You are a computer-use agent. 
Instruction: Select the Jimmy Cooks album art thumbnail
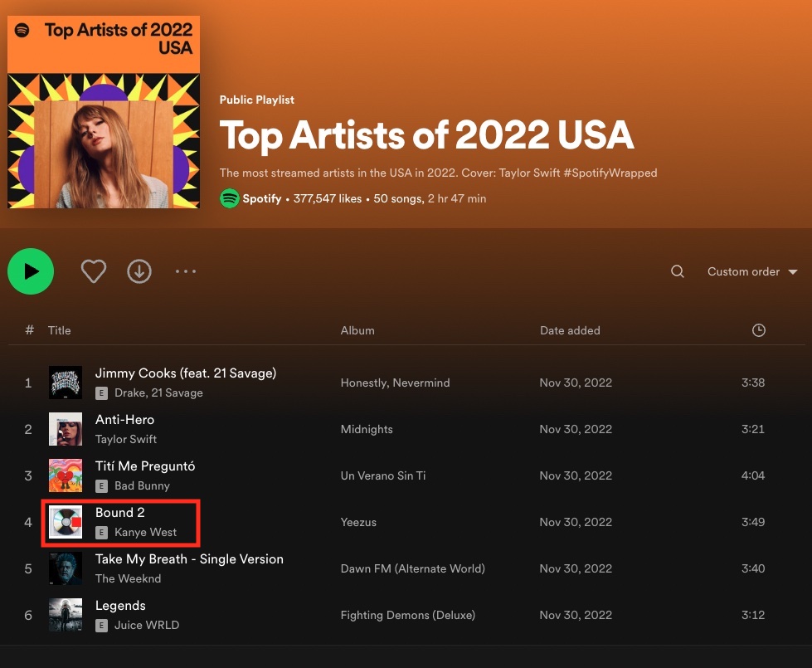pyautogui.click(x=66, y=383)
